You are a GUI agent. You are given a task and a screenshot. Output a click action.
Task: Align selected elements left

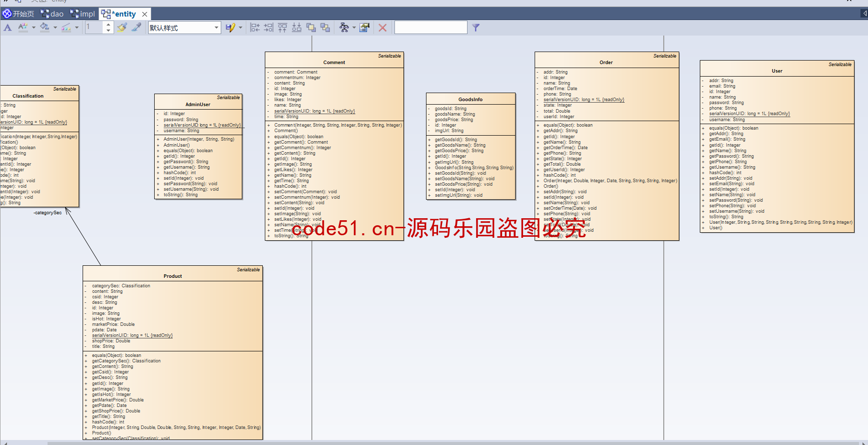coord(255,28)
